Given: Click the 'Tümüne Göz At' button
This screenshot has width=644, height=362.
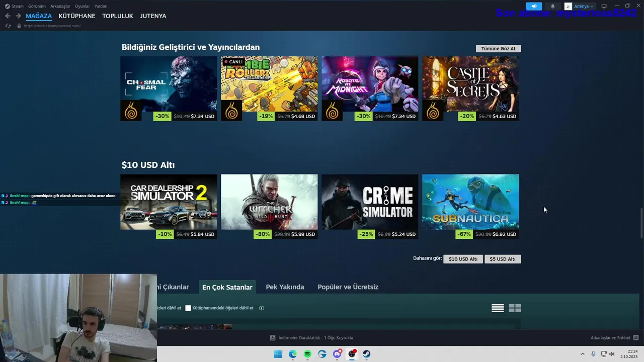Looking at the screenshot, I should pos(498,49).
